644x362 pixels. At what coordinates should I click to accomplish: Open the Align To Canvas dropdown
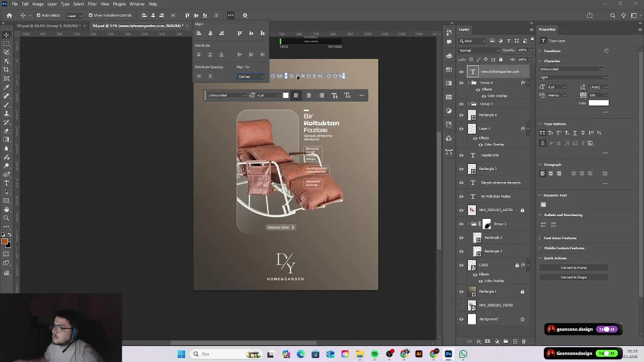tap(251, 76)
